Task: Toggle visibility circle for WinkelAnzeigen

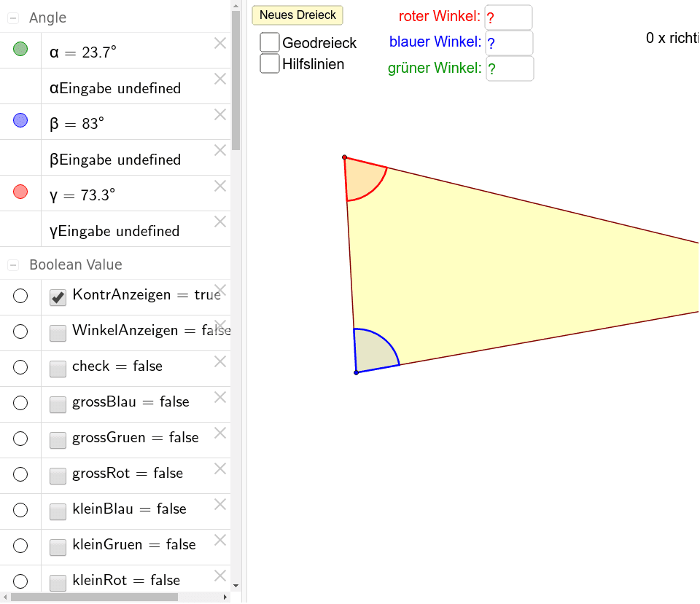Action: (x=20, y=332)
